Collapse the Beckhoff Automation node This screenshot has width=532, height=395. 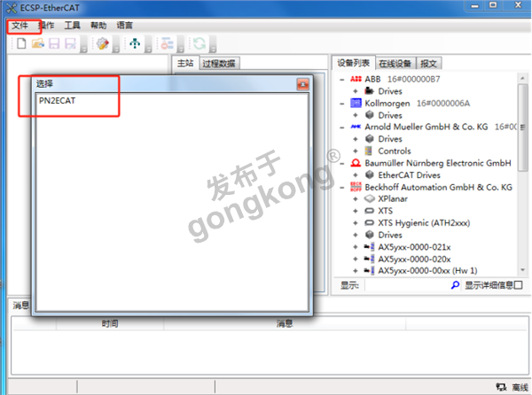click(x=342, y=188)
